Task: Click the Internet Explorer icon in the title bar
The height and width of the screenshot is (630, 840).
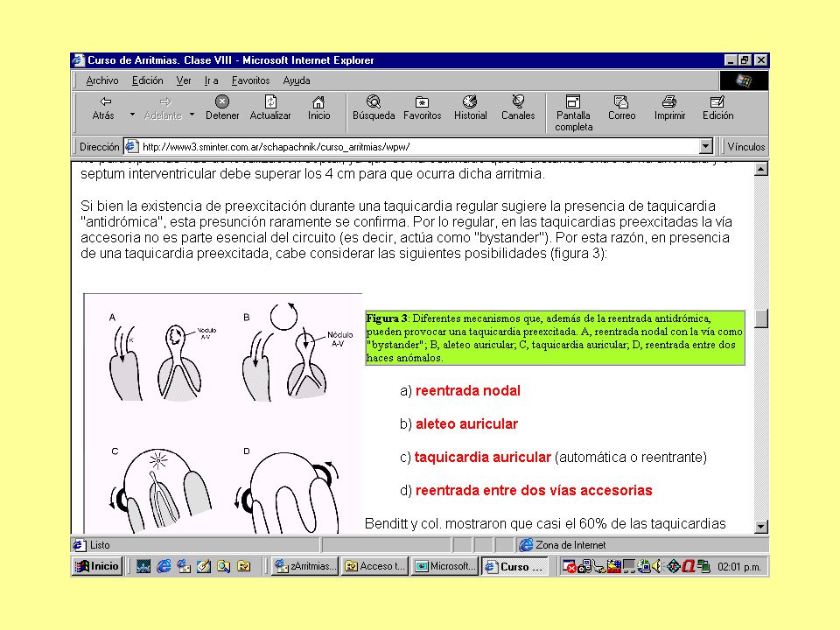Action: click(x=79, y=60)
